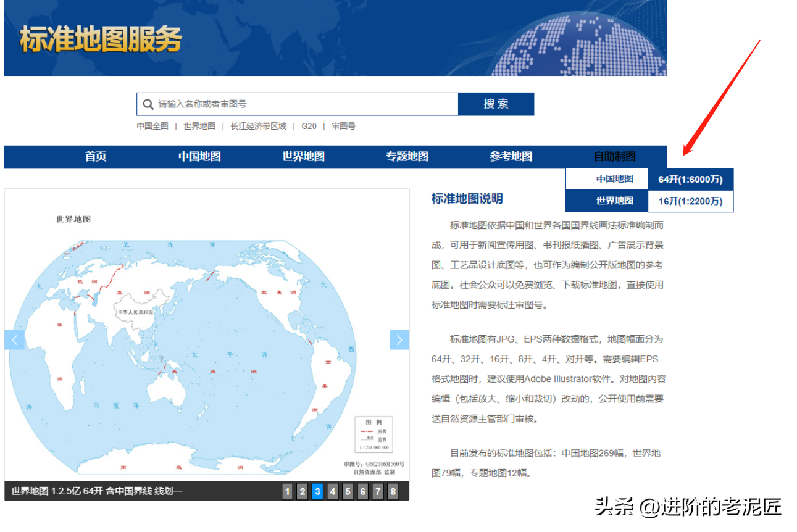
Task: Select 64开(1:6000万) map size option
Action: pyautogui.click(x=690, y=180)
